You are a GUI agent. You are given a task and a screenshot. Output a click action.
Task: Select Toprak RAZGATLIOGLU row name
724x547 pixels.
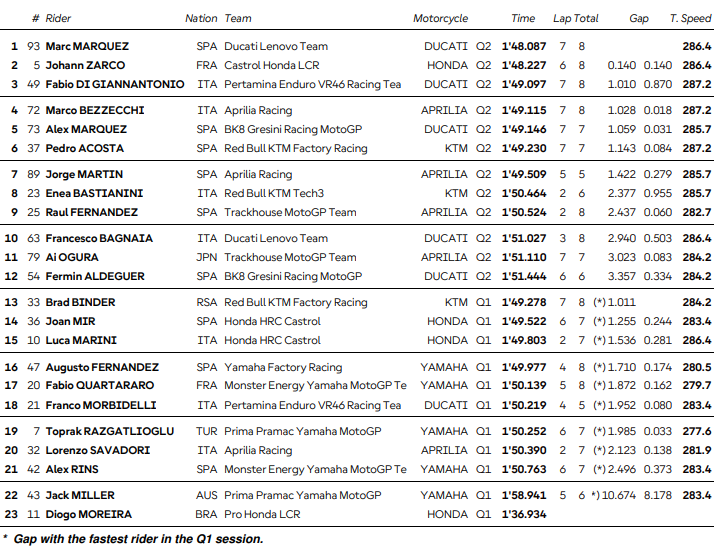tap(110, 431)
